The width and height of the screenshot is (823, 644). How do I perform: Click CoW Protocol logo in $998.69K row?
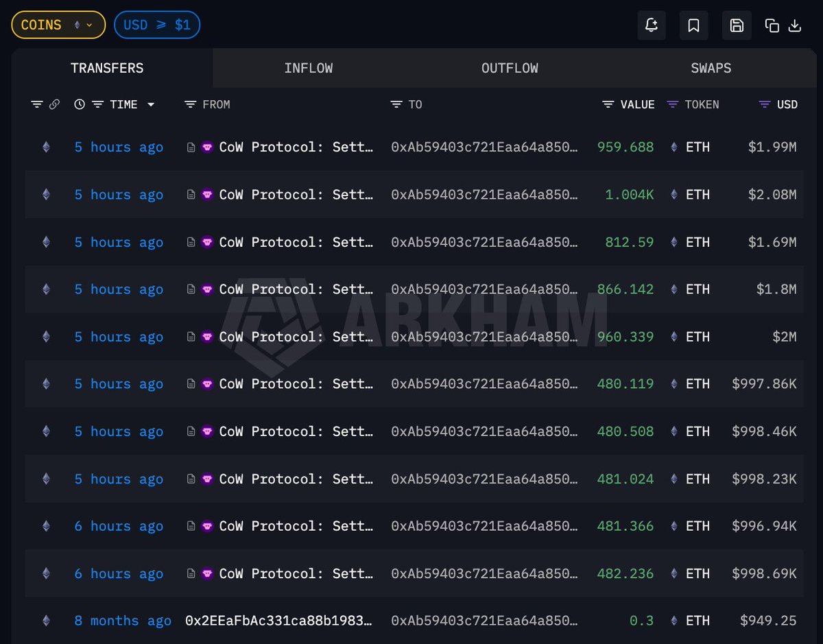(x=207, y=573)
